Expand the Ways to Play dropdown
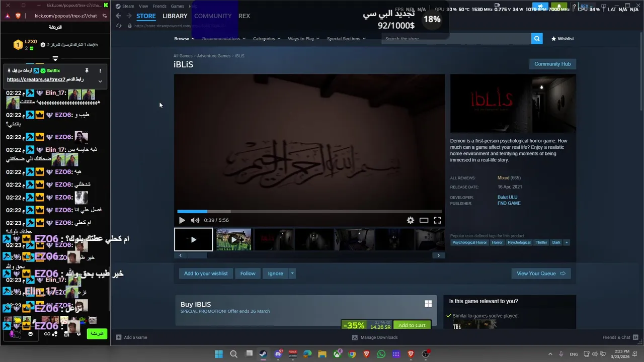 [x=303, y=39]
